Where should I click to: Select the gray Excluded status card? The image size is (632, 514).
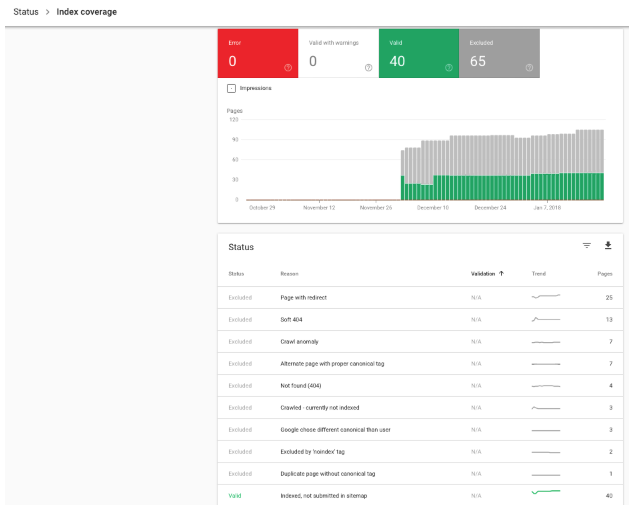tap(498, 53)
